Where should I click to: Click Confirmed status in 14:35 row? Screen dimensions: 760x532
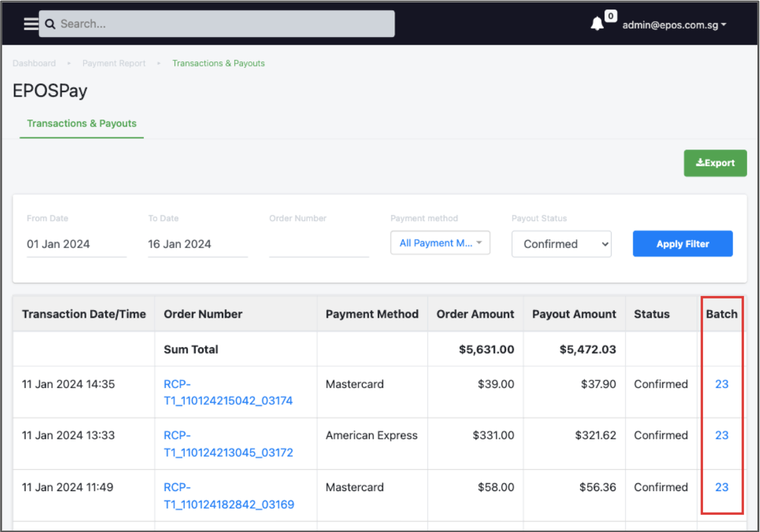(661, 384)
